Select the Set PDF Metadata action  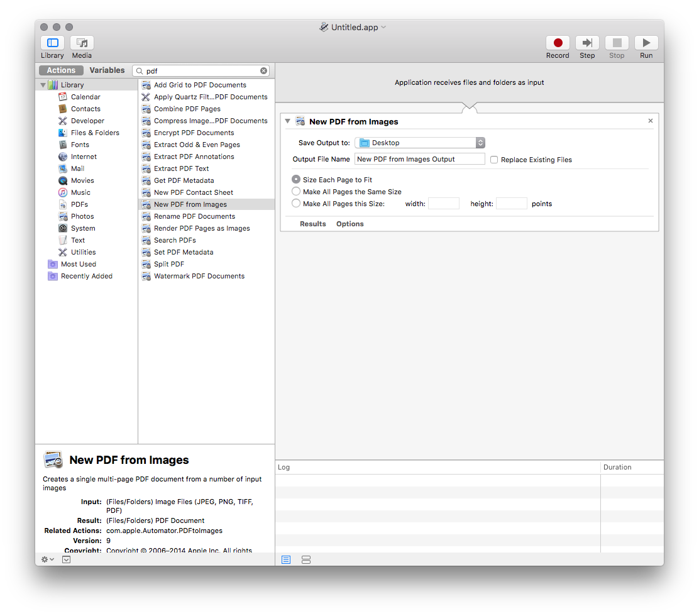(206, 252)
